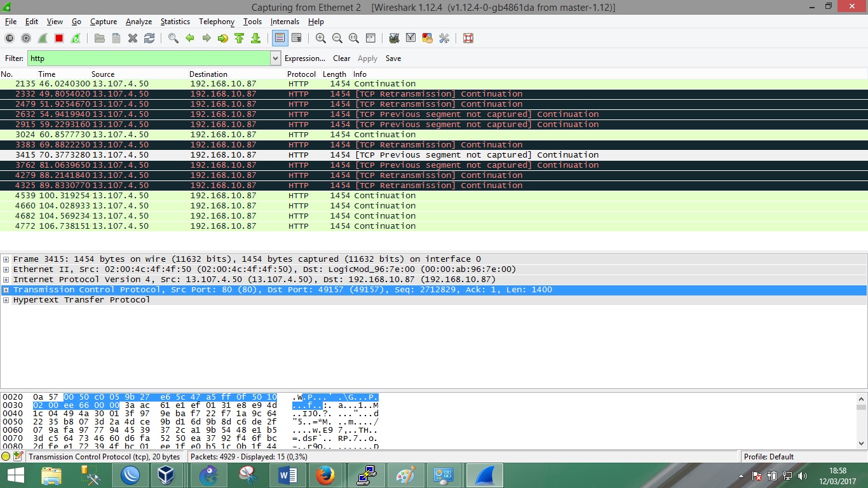The height and width of the screenshot is (488, 868).
Task: Go to packet number icon
Action: click(x=222, y=38)
